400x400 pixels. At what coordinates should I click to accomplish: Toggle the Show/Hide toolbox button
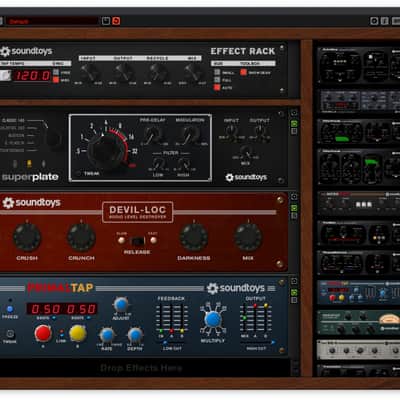pyautogui.click(x=244, y=72)
